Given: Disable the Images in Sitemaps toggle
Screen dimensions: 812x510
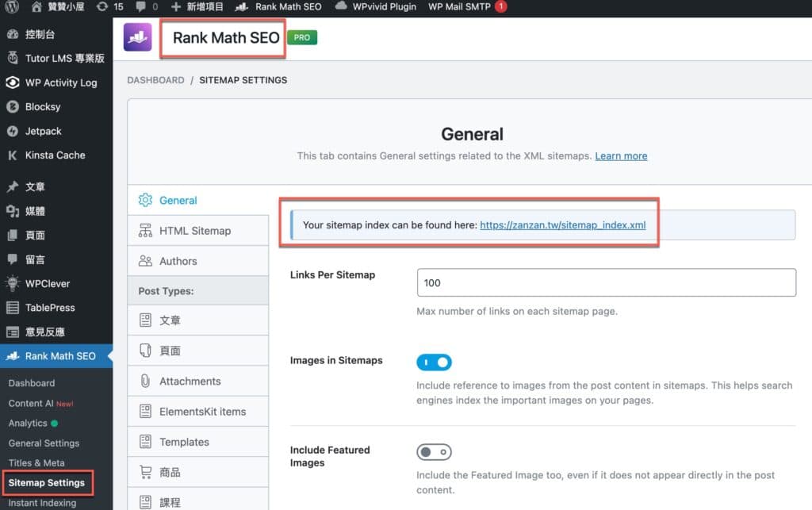Looking at the screenshot, I should 434,362.
